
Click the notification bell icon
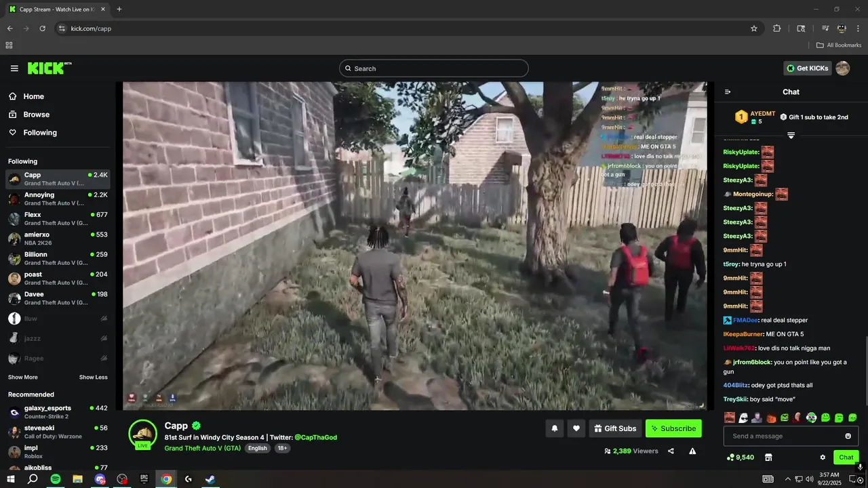555,428
